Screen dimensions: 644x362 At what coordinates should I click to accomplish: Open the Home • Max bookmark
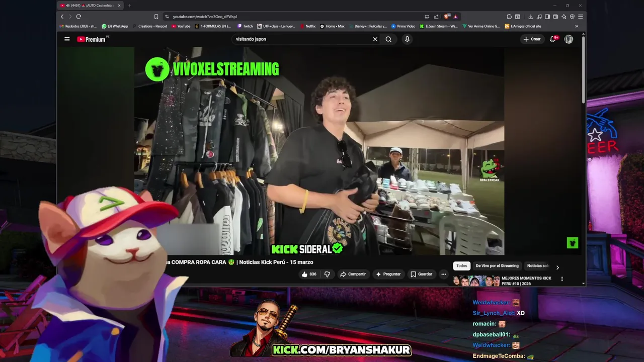tap(332, 26)
